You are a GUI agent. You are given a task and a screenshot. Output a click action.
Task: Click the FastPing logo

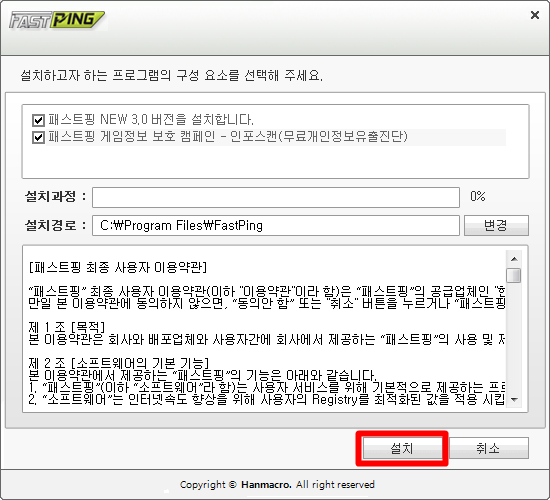[x=57, y=20]
